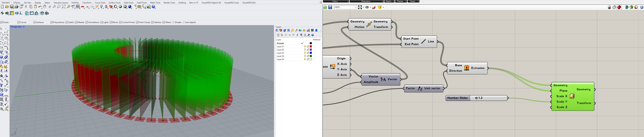Click Layer 01 red color swatch
This screenshot has height=137, width=644.
pyautogui.click(x=311, y=47)
